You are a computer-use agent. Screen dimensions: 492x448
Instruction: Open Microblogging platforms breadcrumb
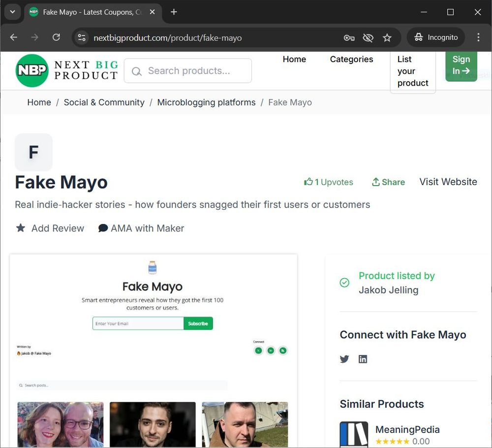click(206, 102)
